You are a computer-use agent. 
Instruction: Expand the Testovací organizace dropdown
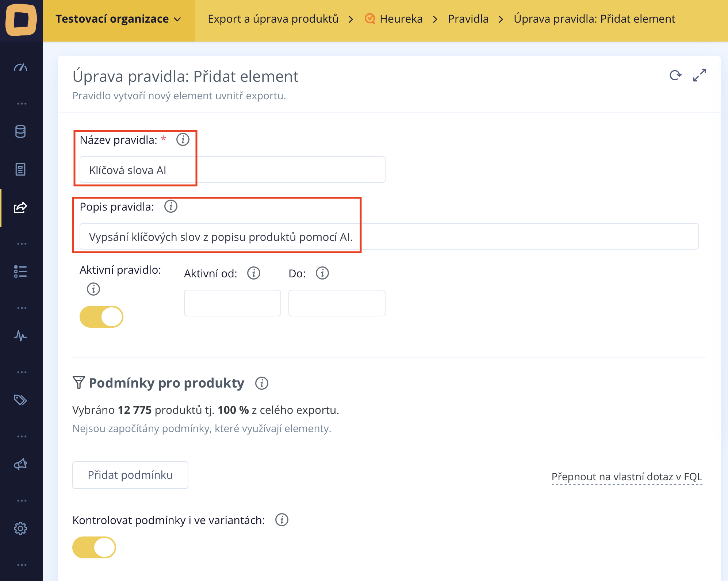pos(119,19)
